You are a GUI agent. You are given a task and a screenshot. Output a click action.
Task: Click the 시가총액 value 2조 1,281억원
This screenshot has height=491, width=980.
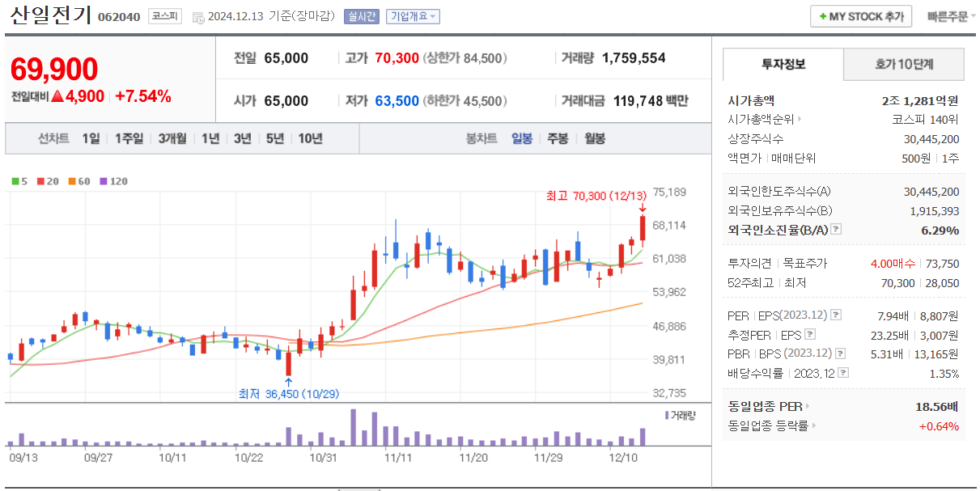pyautogui.click(x=920, y=100)
